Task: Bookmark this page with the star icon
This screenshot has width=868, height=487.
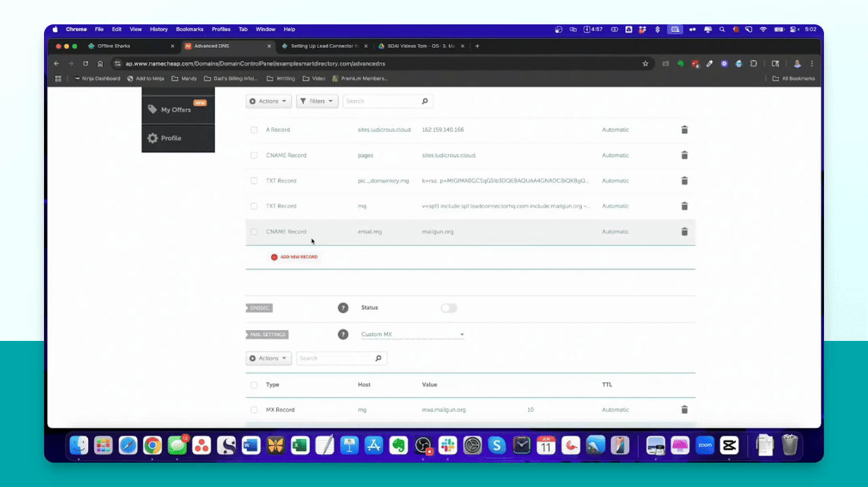Action: point(645,64)
